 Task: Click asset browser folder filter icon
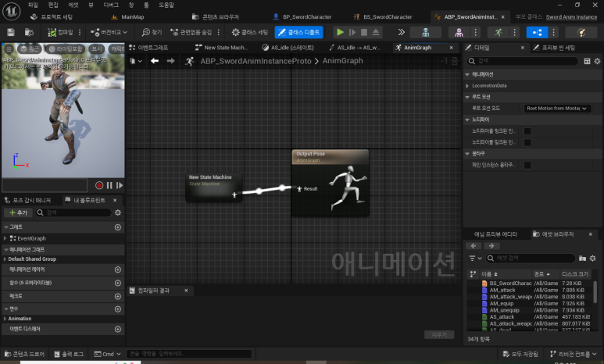tap(582, 258)
